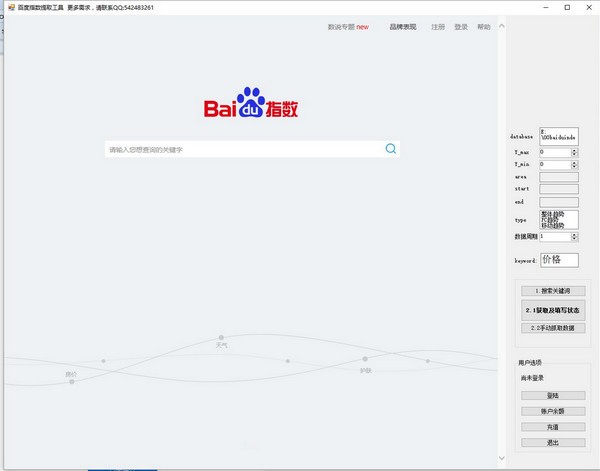Click the Y_min value field
Screen dimensions: 600x471
click(555, 165)
